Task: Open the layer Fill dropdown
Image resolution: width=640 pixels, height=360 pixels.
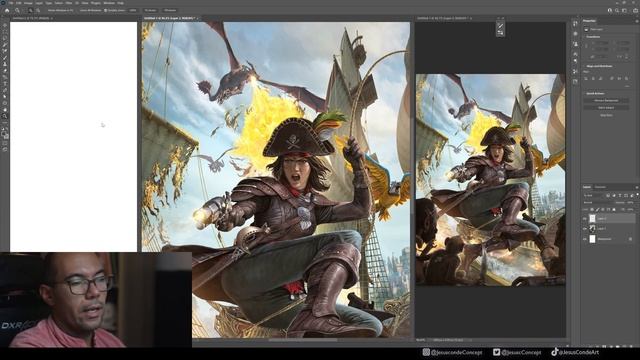Action: (630, 209)
